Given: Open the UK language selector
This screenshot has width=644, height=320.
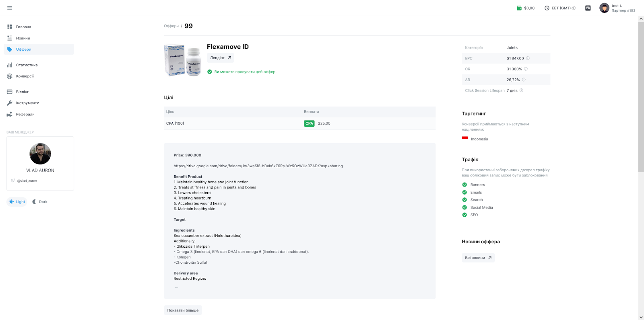Looking at the screenshot, I should point(588,8).
